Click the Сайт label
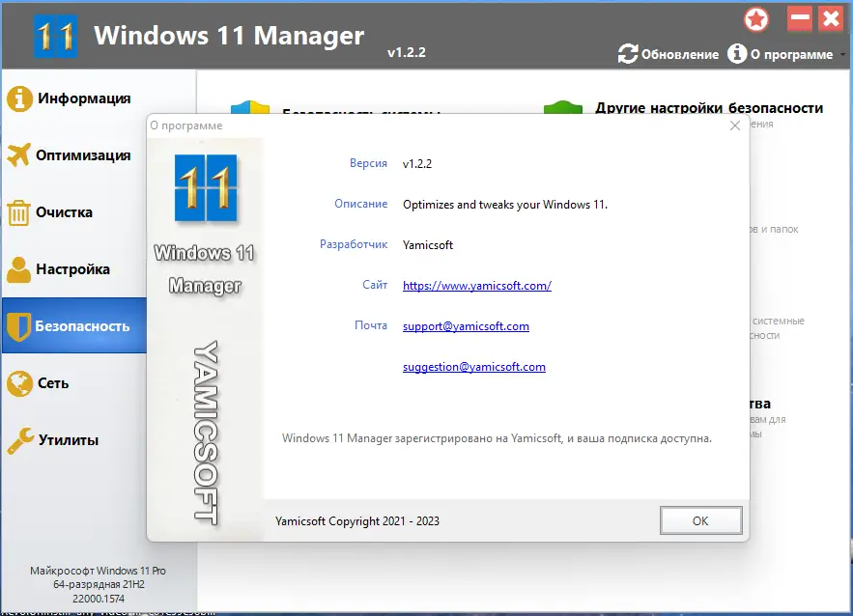The image size is (853, 616). [x=375, y=285]
